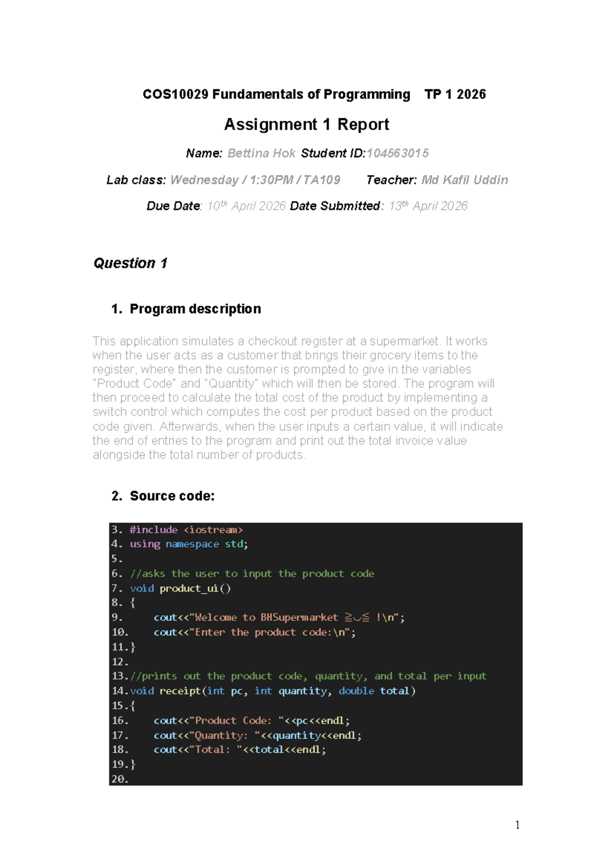This screenshot has width=614, height=868.
Task: Click the due date 10th April 2026
Action: point(246,206)
